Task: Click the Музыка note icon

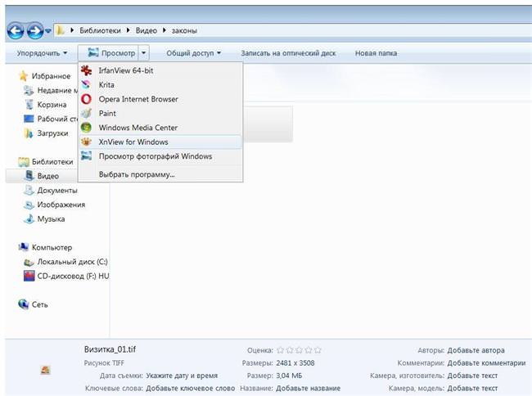Action: (29, 218)
